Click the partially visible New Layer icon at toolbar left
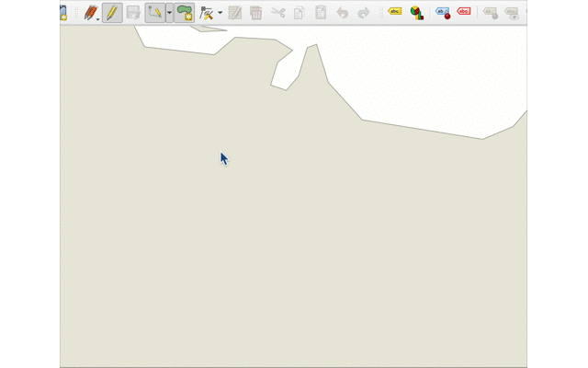The height and width of the screenshot is (368, 588). tap(63, 13)
